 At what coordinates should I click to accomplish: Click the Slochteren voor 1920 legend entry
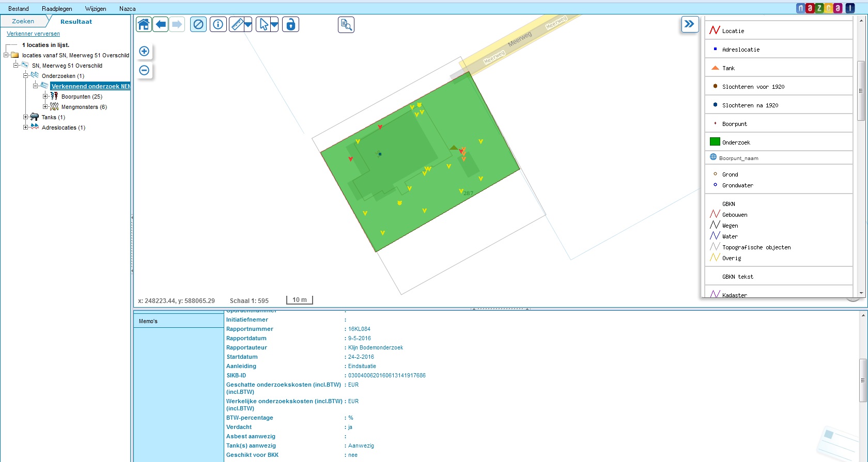click(x=753, y=87)
